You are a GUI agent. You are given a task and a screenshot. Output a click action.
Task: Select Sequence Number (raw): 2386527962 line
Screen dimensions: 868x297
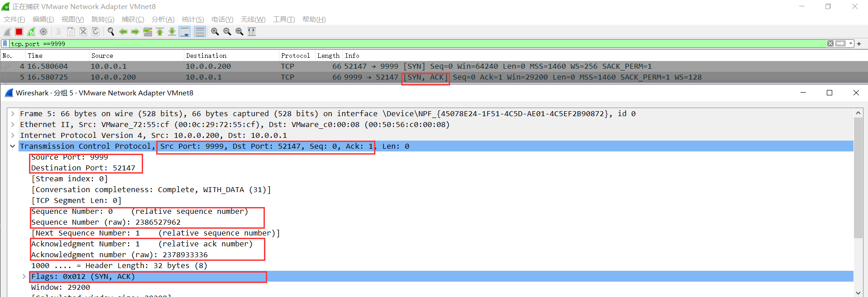tap(106, 222)
